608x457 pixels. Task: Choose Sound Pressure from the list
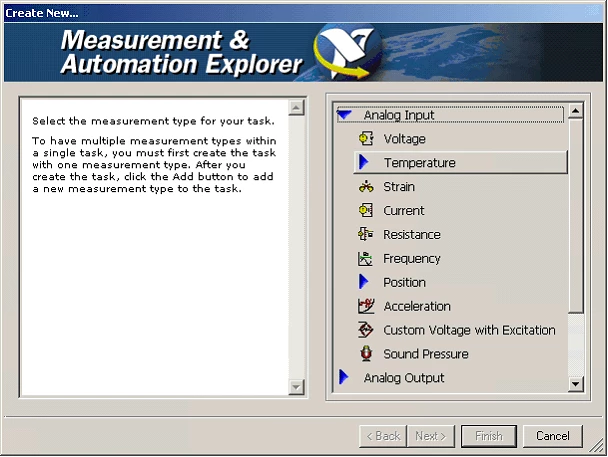pos(425,354)
